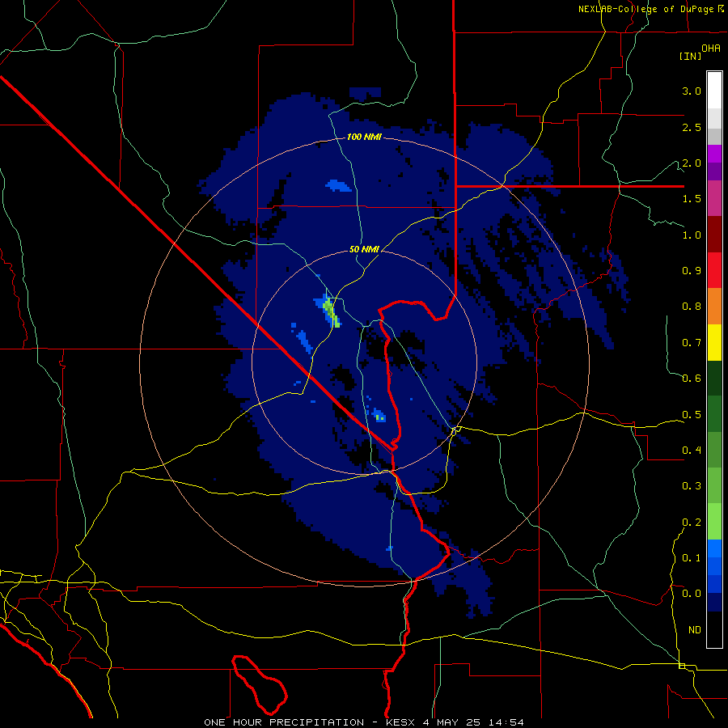
Task: Pick the pink legend swatch near 1.5
Action: 714,198
